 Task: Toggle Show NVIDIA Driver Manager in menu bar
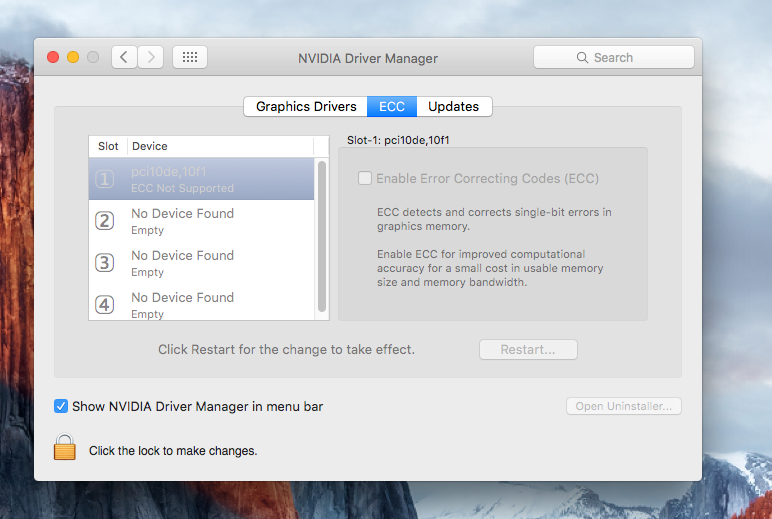click(61, 406)
